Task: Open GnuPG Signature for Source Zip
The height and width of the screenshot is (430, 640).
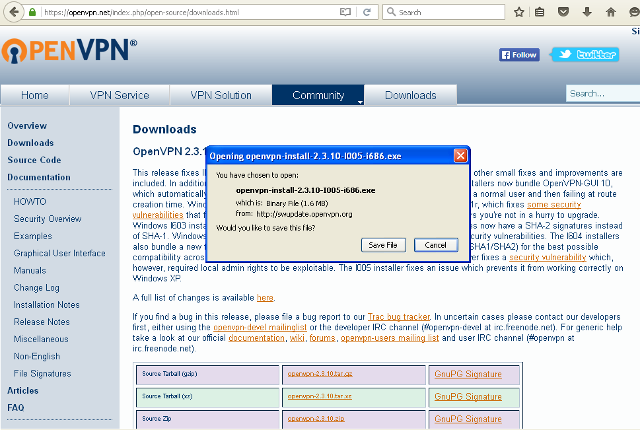Action: pyautogui.click(x=468, y=419)
